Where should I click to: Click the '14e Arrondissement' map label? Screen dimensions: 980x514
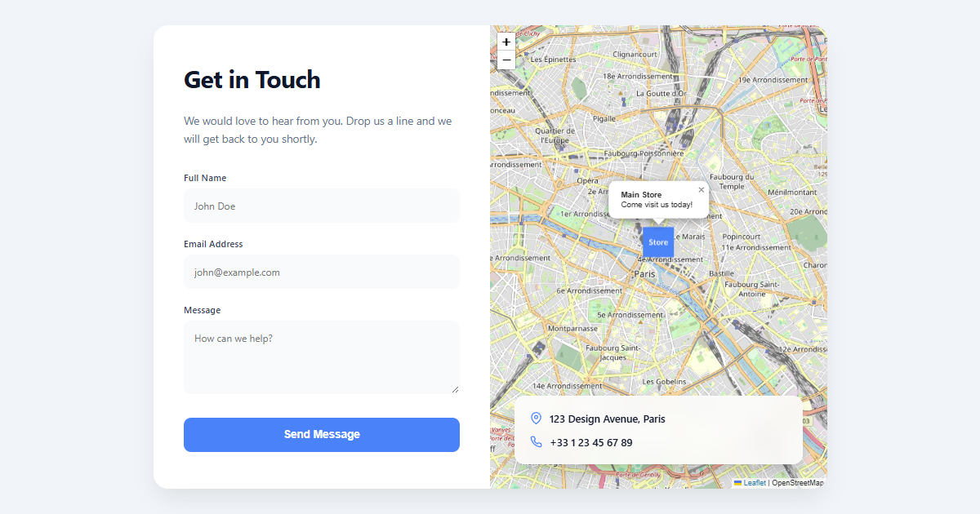point(568,385)
